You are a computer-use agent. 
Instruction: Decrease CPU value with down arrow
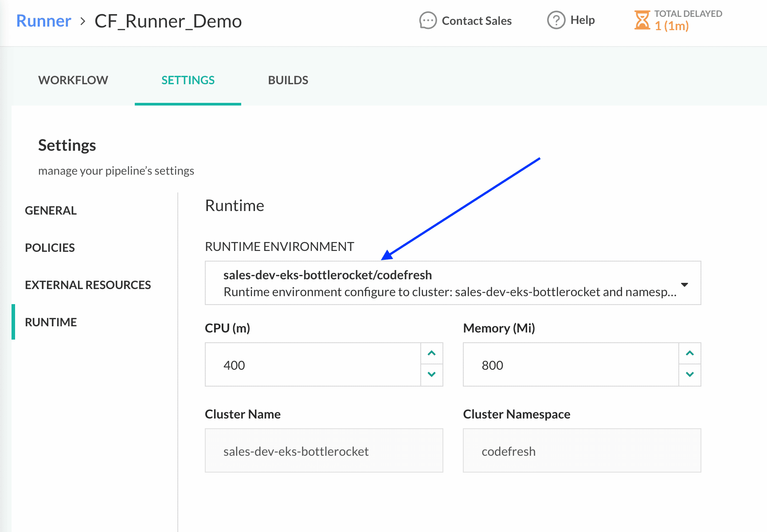tap(432, 375)
